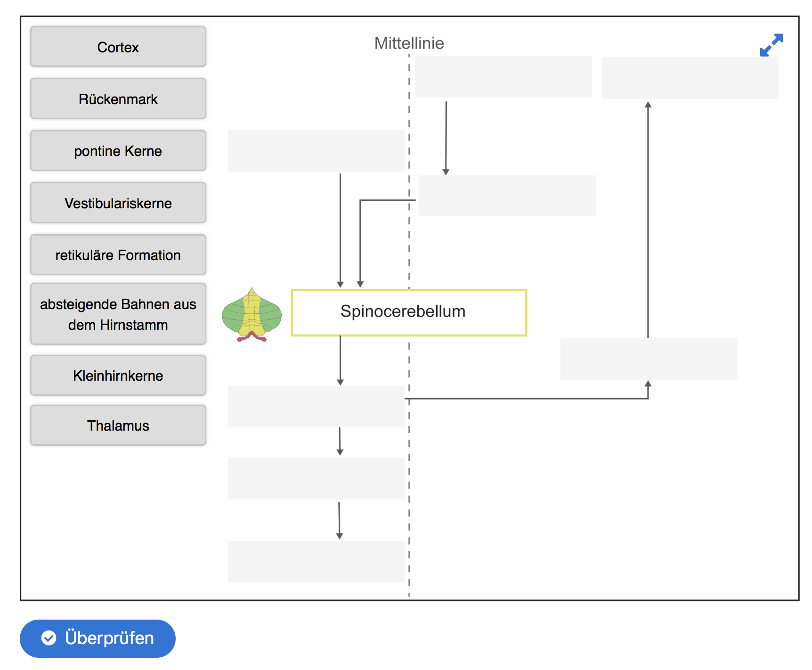Click the Mittellinie heading text
The width and height of the screenshot is (812, 670).
409,43
